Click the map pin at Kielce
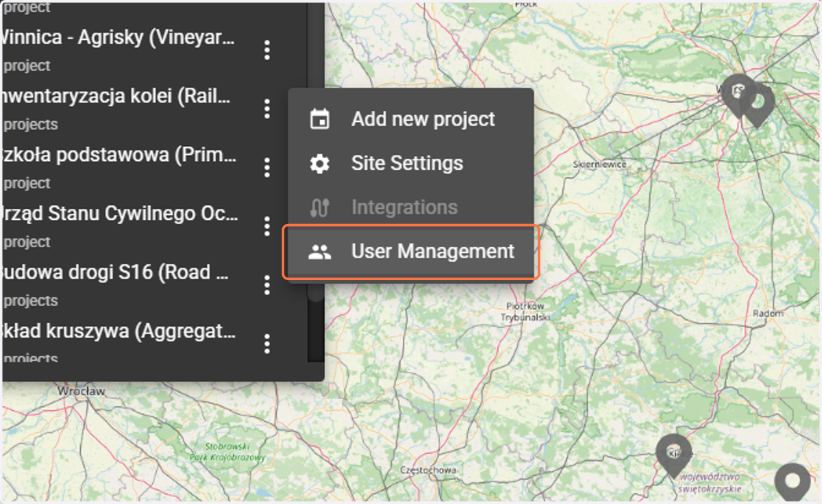The width and height of the screenshot is (822, 504). click(x=673, y=455)
